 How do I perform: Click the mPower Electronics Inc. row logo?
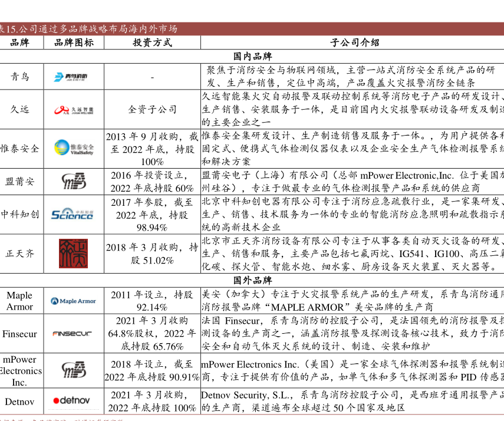tap(74, 370)
